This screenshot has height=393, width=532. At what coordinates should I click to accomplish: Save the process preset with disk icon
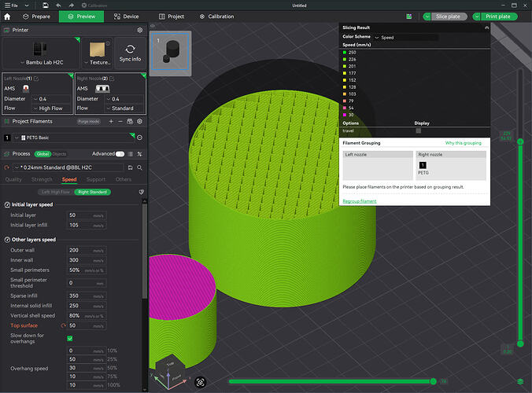point(130,167)
